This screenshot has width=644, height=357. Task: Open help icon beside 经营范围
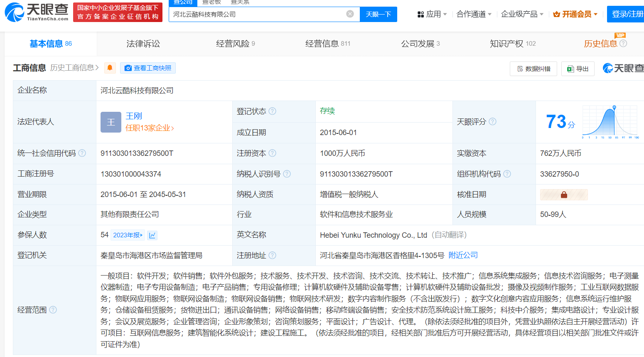click(53, 310)
